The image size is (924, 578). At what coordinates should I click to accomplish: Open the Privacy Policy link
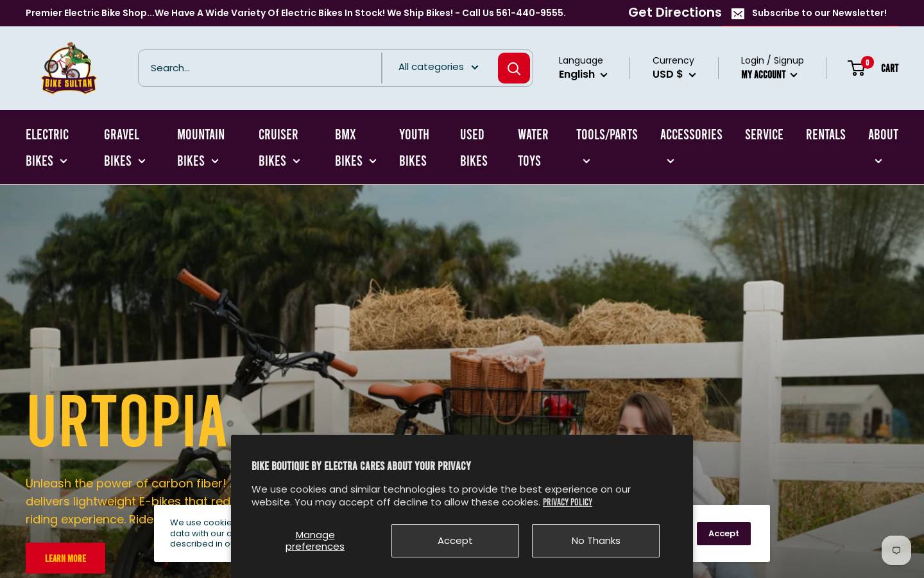[567, 502]
